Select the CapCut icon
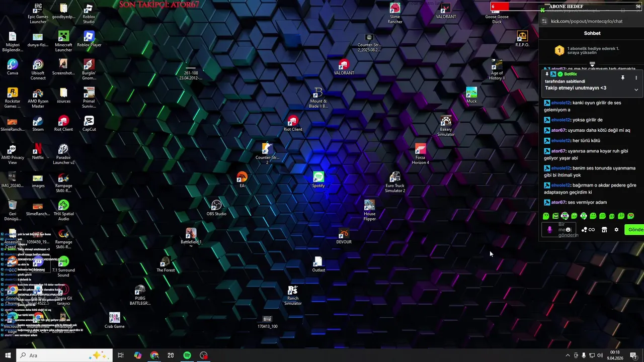The width and height of the screenshot is (644, 362). tap(89, 123)
